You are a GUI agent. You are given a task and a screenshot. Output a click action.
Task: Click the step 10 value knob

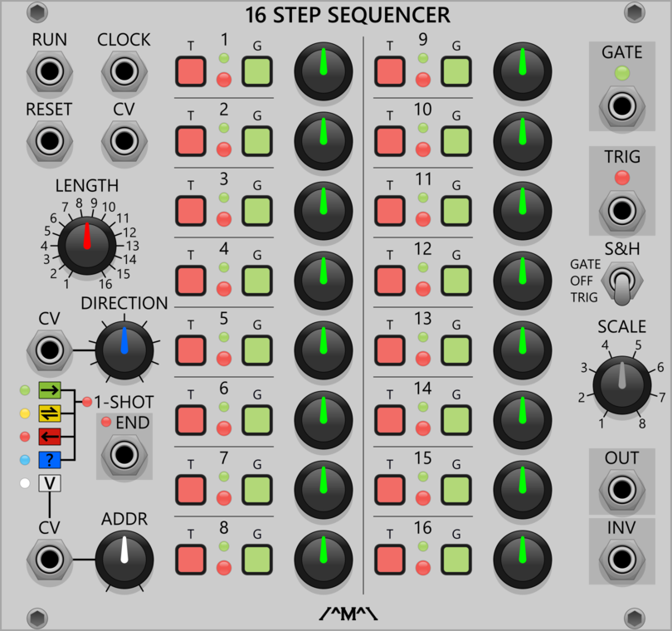point(523,140)
